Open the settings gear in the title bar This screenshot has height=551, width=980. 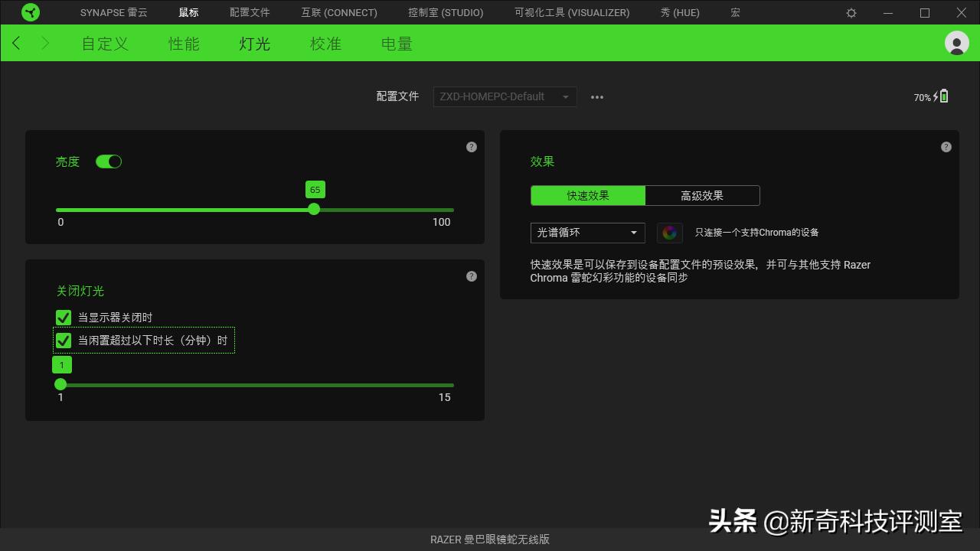(851, 12)
